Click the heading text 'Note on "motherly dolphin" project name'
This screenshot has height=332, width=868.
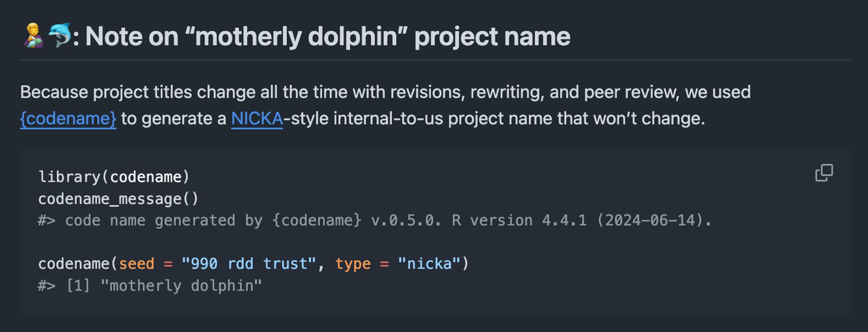tap(328, 36)
